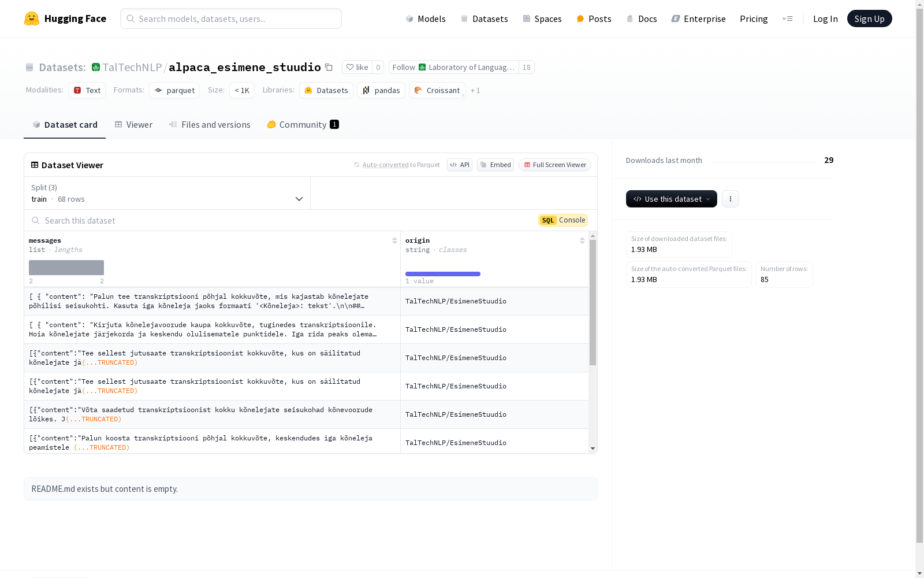Open Enterprise in top navigation

click(x=698, y=18)
